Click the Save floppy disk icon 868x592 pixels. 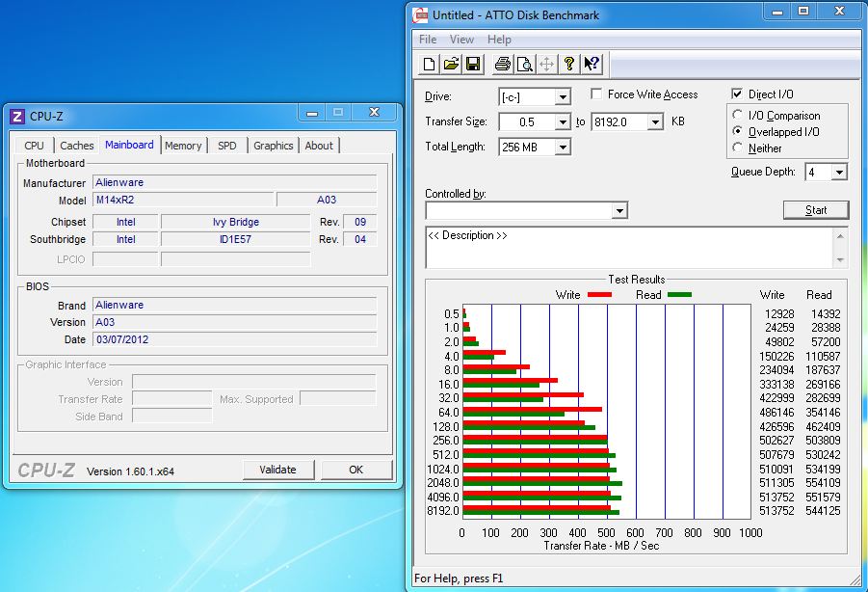473,65
